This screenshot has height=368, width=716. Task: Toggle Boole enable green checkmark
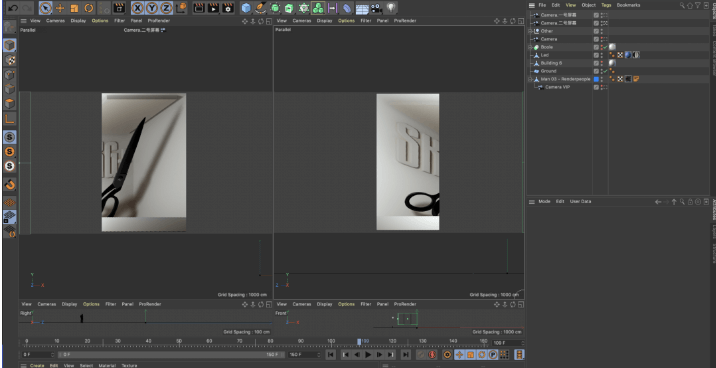605,47
